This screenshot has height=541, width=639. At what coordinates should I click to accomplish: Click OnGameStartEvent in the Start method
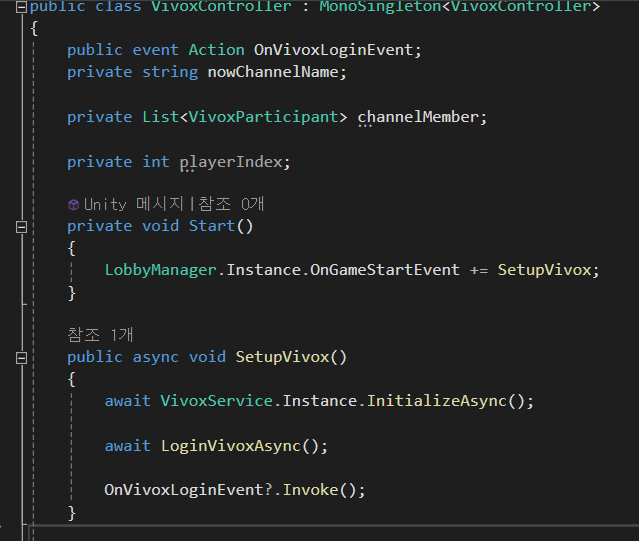click(385, 270)
